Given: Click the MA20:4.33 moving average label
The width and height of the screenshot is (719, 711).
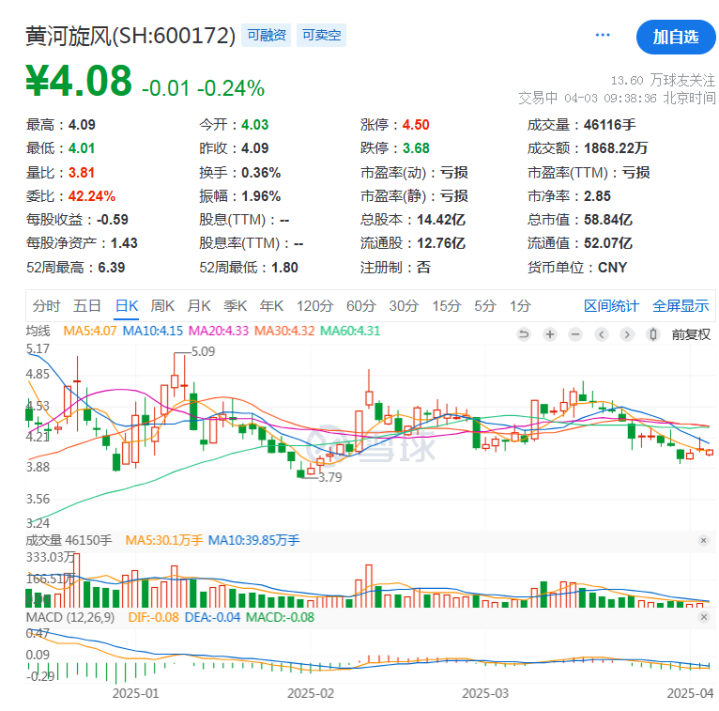Looking at the screenshot, I should [x=219, y=331].
